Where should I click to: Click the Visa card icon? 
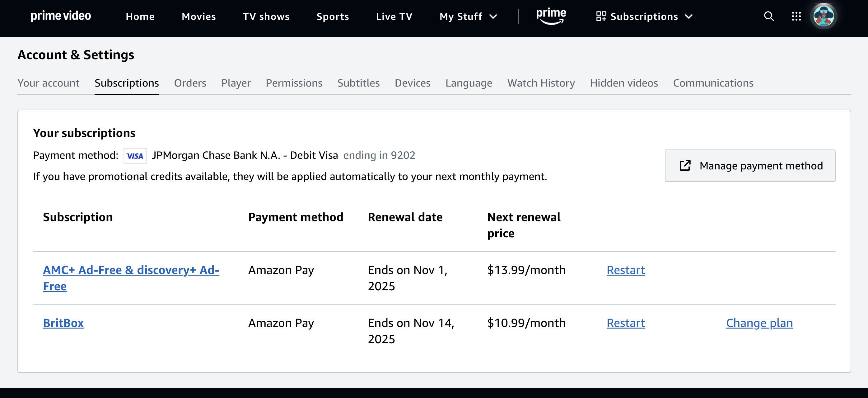(x=135, y=156)
